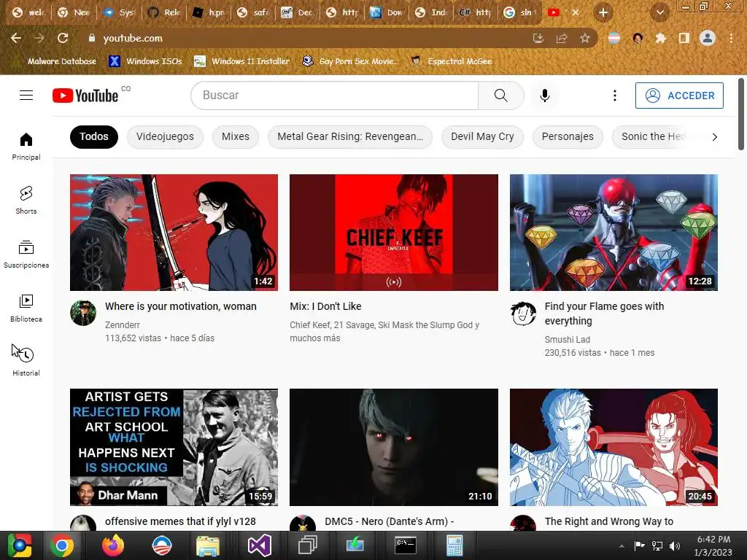
Task: Click browser forward arrow
Action: 39,38
